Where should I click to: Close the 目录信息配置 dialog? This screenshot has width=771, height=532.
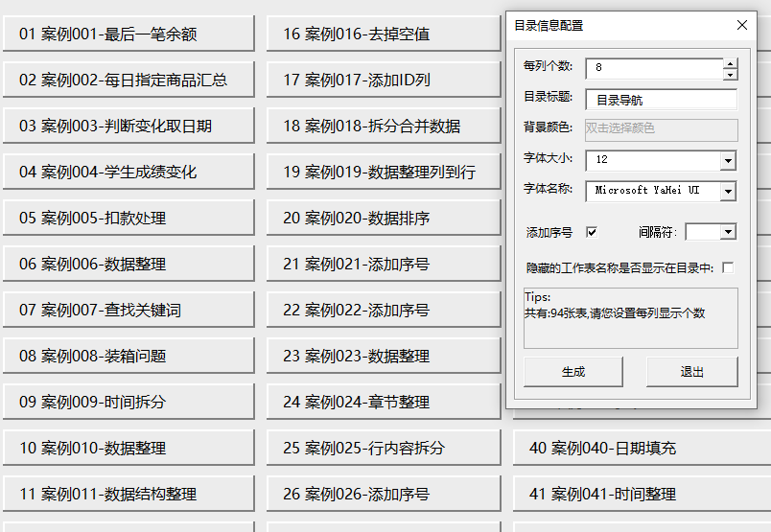click(x=742, y=25)
